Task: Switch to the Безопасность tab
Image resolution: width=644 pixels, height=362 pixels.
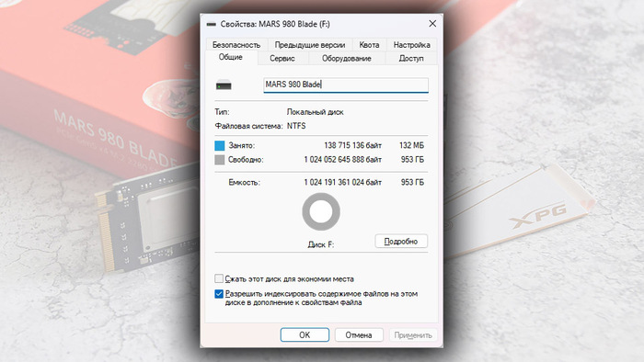Action: pyautogui.click(x=236, y=45)
